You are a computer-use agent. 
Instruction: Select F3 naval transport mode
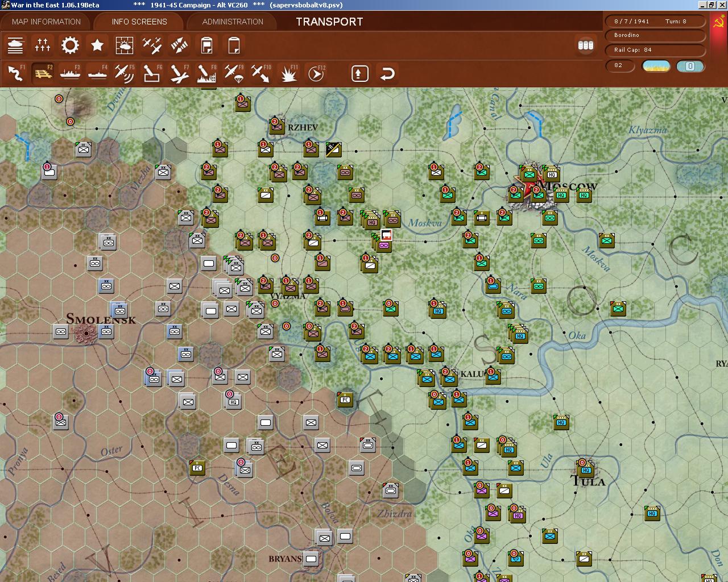70,73
